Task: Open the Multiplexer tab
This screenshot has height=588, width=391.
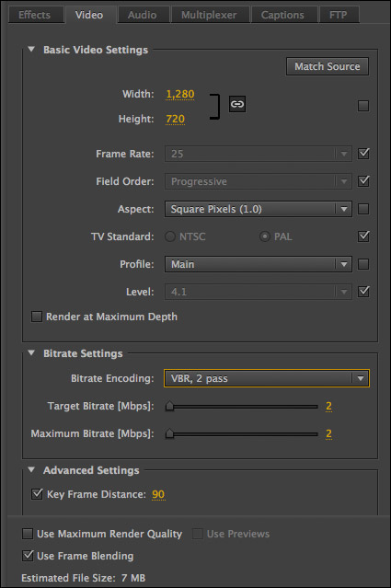Action: pyautogui.click(x=209, y=15)
